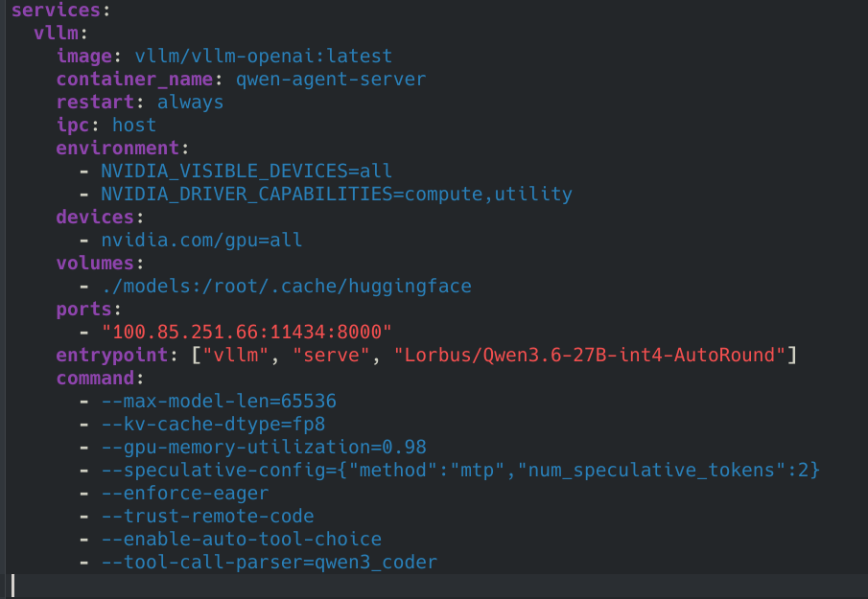Click the --tool-call-parser=qwen3_coder argument
Image resolution: width=868 pixels, height=599 pixels.
270,562
